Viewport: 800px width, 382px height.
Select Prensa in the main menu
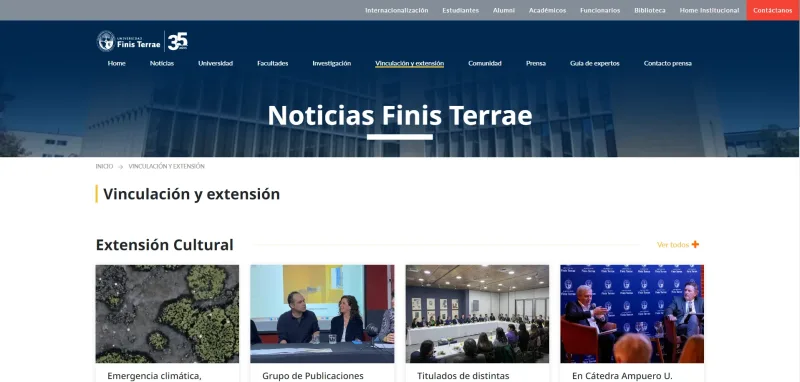536,63
